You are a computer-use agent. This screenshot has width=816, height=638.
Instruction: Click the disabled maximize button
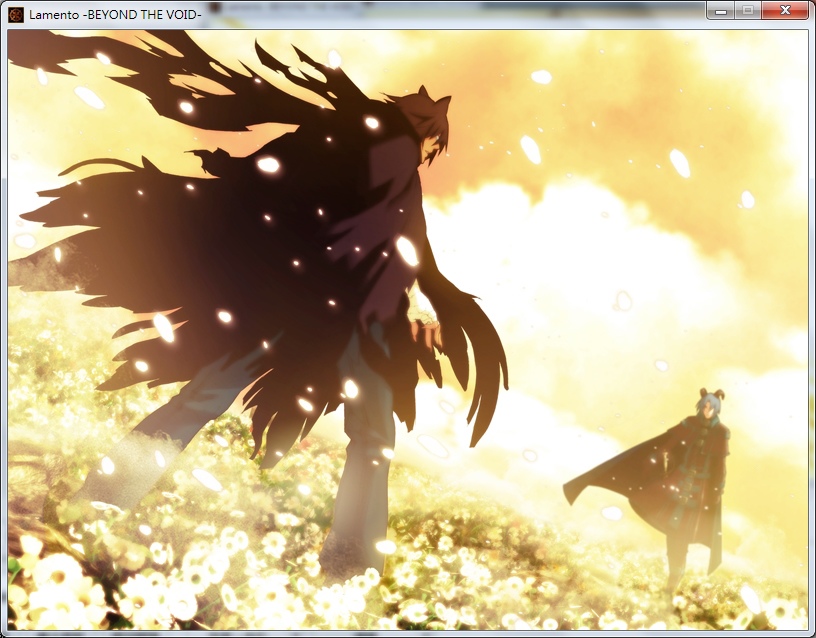[748, 10]
